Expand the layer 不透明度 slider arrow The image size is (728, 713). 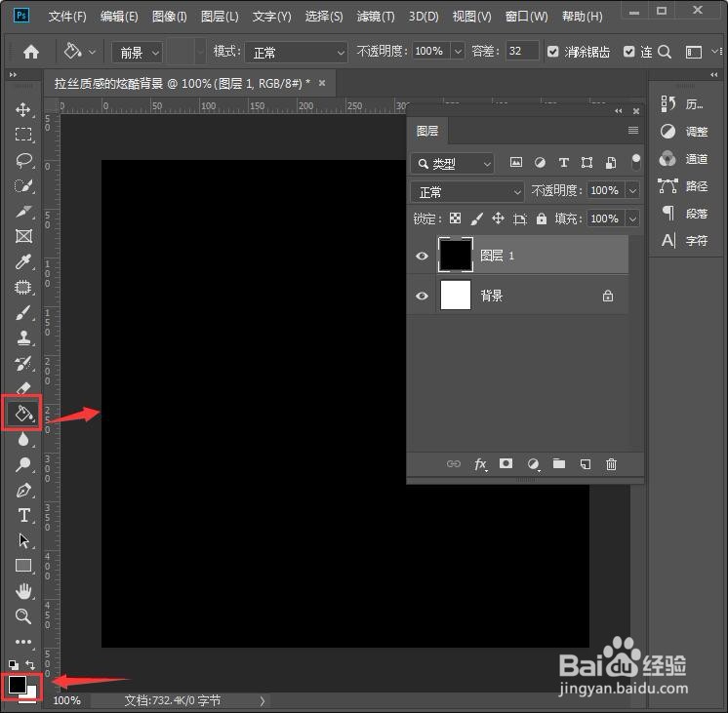pyautogui.click(x=632, y=190)
